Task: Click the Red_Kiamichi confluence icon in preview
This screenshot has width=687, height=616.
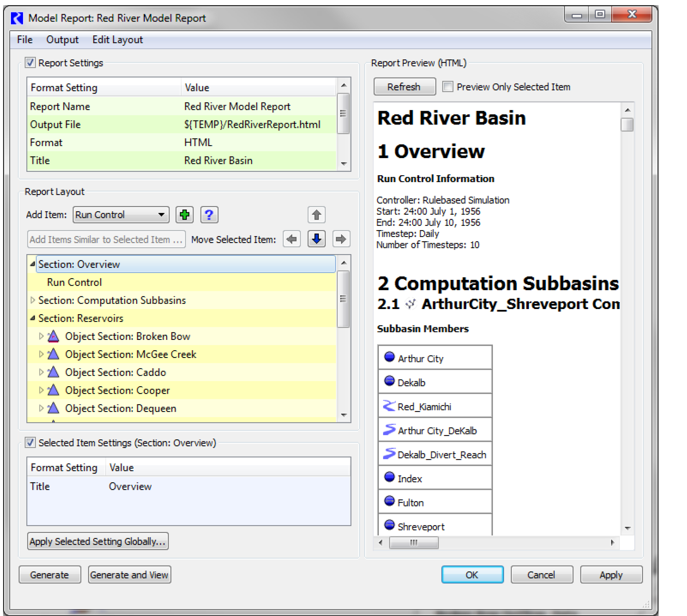Action: coord(389,406)
